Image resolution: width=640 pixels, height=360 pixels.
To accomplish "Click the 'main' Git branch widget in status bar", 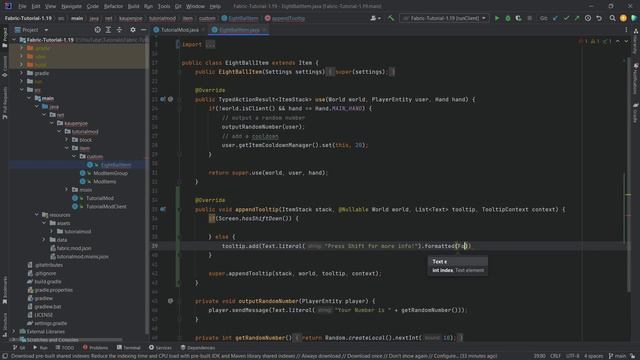I will 617,356.
